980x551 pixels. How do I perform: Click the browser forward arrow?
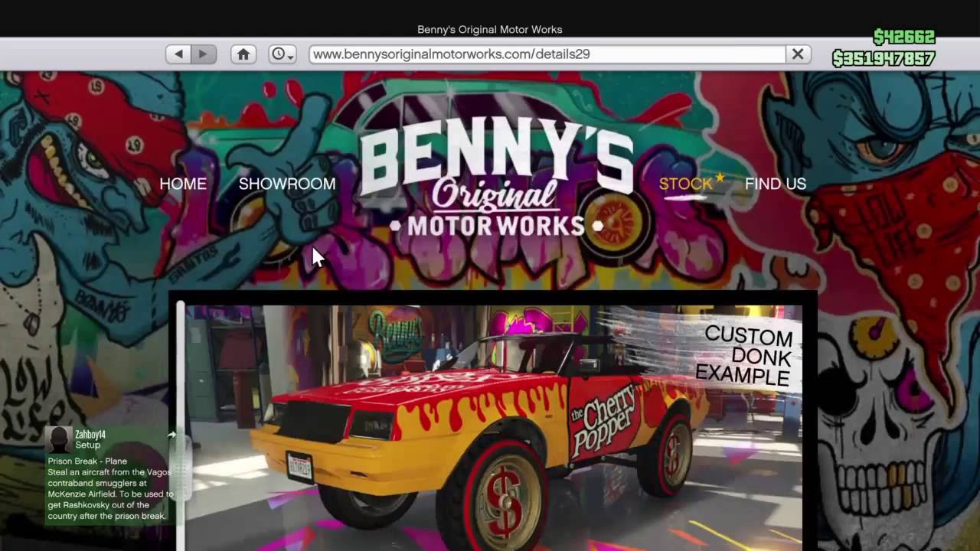pyautogui.click(x=203, y=54)
